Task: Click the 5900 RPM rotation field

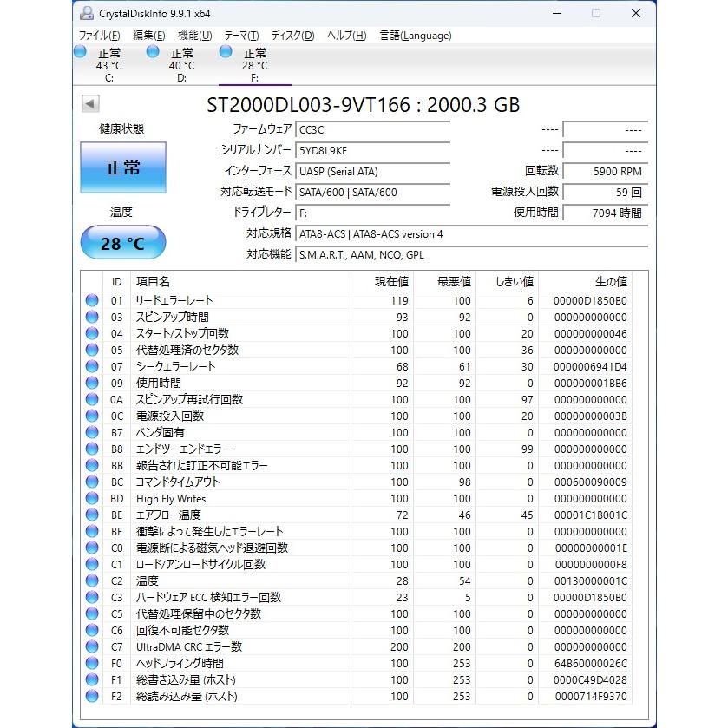Action: pos(606,171)
